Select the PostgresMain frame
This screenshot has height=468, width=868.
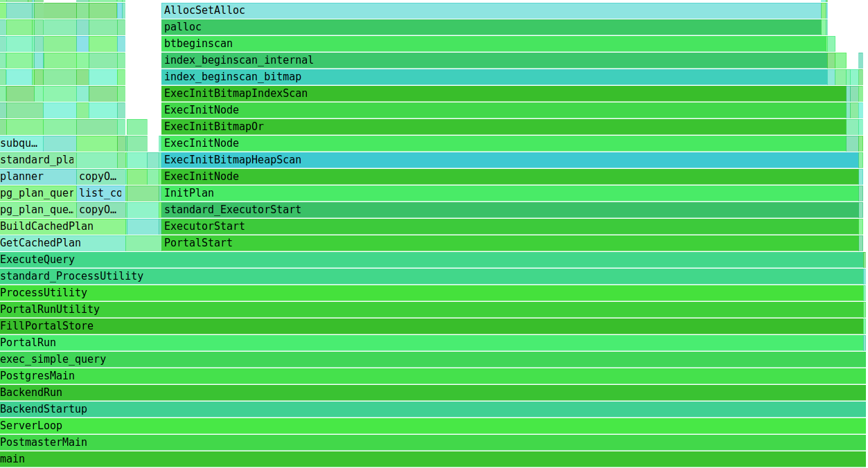click(x=433, y=376)
